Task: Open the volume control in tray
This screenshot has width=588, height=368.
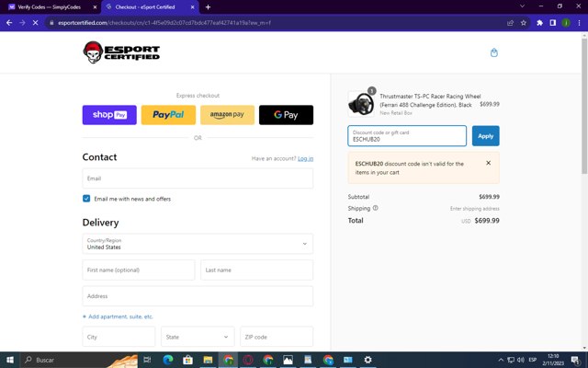Action: click(x=521, y=360)
